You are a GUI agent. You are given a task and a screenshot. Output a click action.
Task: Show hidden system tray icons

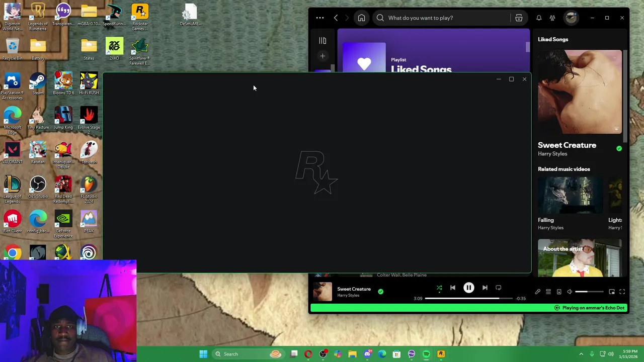(581, 354)
